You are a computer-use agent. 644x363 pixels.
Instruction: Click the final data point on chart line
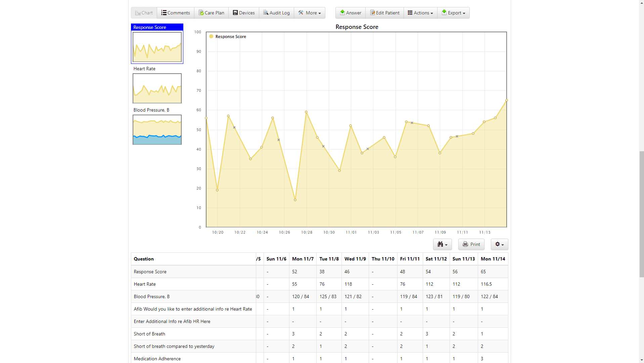click(x=506, y=100)
